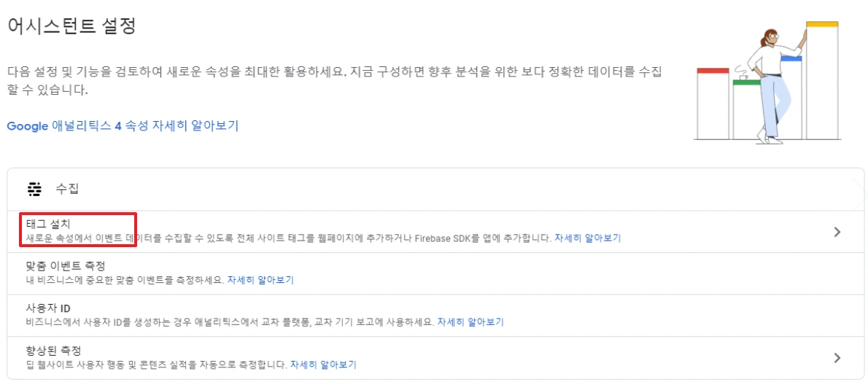Viewport: 868px width, 382px height.
Task: Click 자세히 알아보기 link under 맞춤 이벤트 측정
Action: point(260,280)
